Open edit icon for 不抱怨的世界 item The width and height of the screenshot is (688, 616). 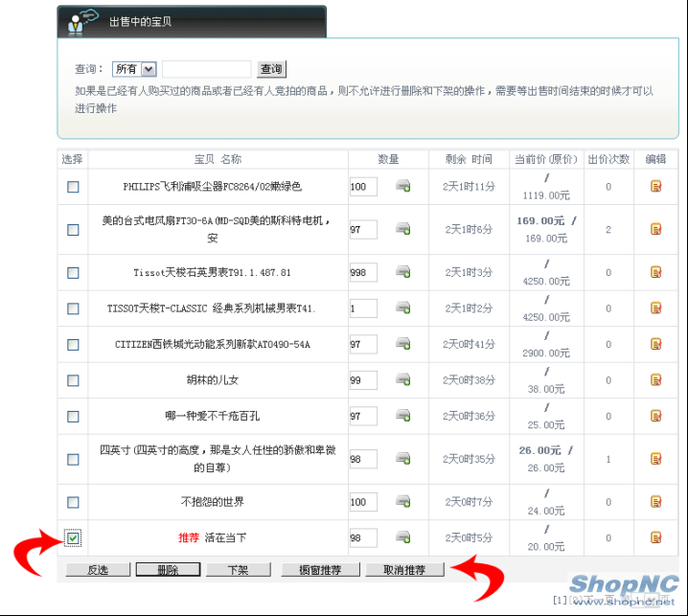pos(655,501)
